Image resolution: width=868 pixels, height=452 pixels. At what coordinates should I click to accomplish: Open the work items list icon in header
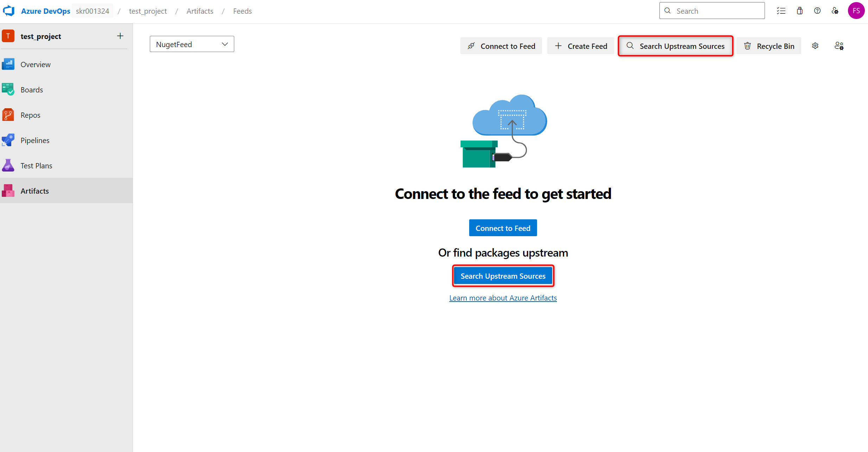pyautogui.click(x=781, y=11)
